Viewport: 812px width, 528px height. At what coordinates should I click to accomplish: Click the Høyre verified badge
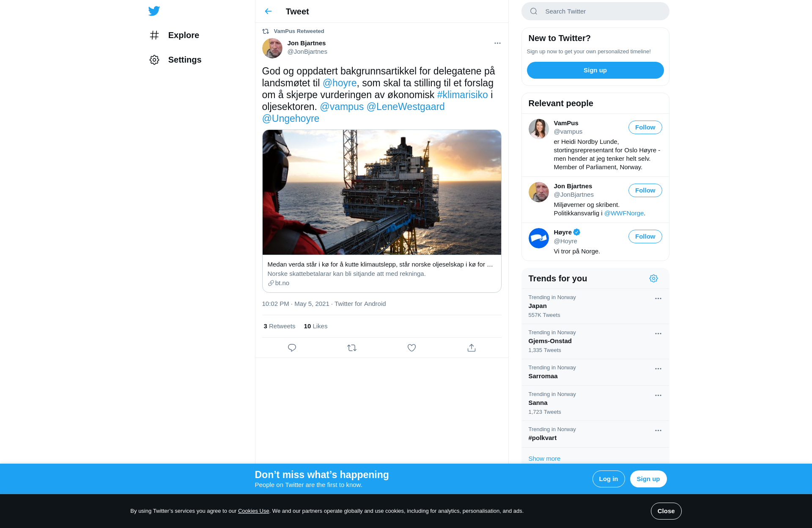coord(577,232)
